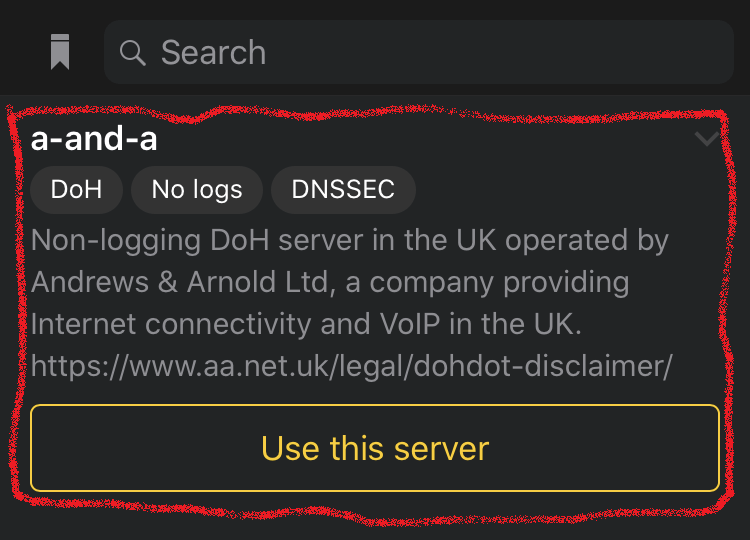Viewport: 750px width, 540px height.
Task: Filter servers by the DoH pill
Action: pos(77,189)
